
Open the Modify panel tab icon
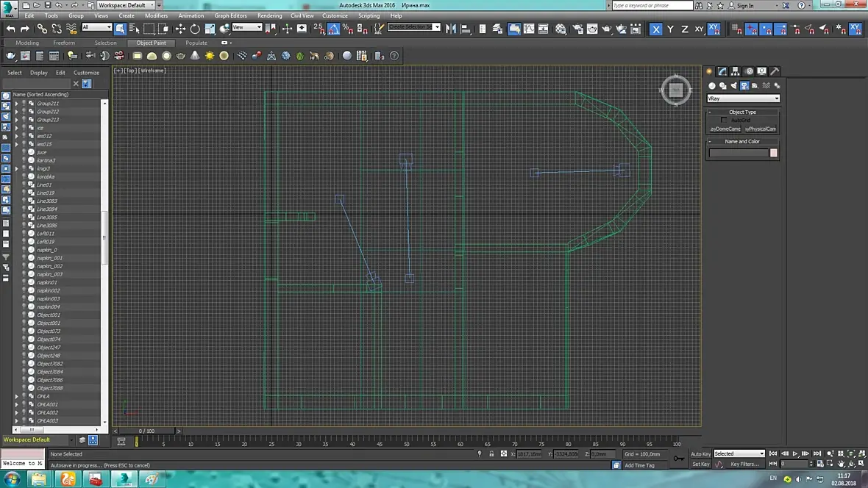[x=722, y=71]
